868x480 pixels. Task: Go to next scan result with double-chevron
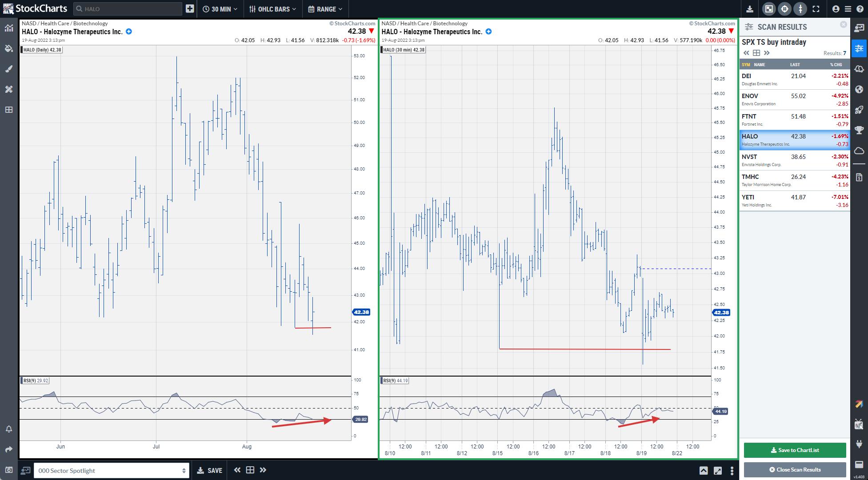click(767, 53)
